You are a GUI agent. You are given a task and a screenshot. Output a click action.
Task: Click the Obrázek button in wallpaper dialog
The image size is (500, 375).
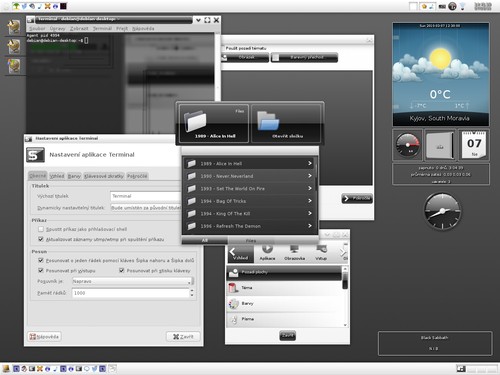point(245,58)
